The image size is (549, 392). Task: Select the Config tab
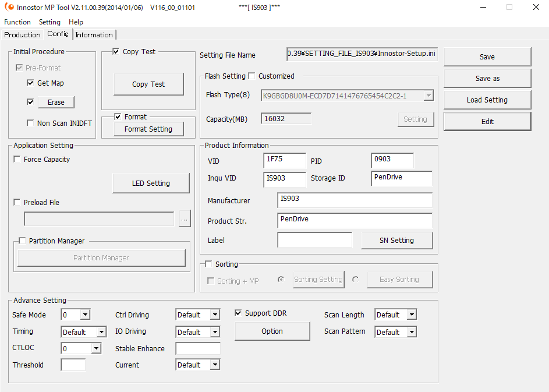[58, 34]
